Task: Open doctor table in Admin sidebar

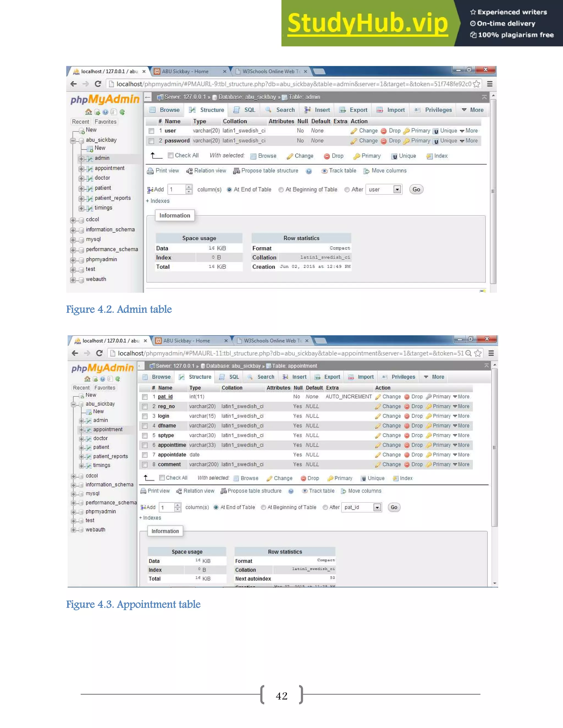Action: coord(102,178)
